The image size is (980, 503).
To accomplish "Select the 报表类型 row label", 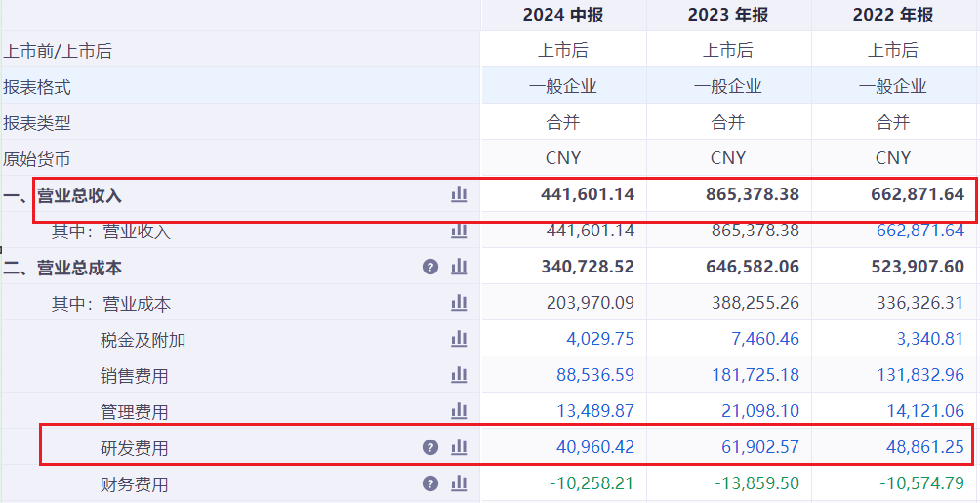I will (x=37, y=123).
